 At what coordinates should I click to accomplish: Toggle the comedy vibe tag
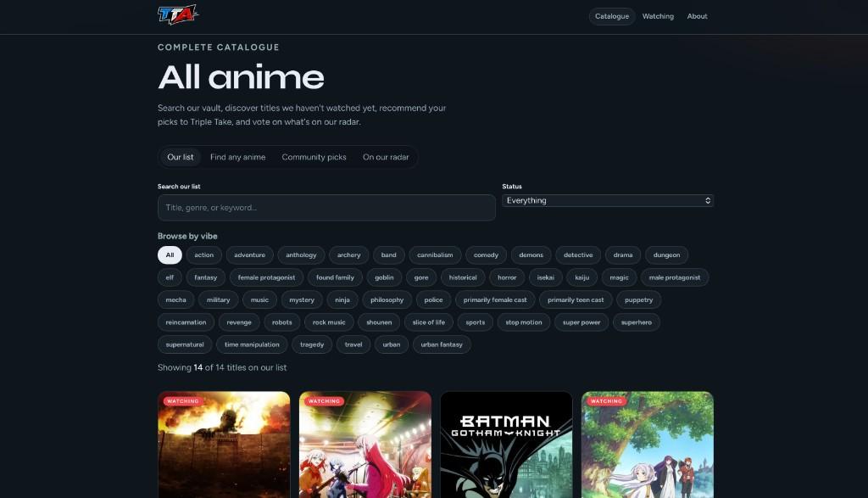coord(486,255)
